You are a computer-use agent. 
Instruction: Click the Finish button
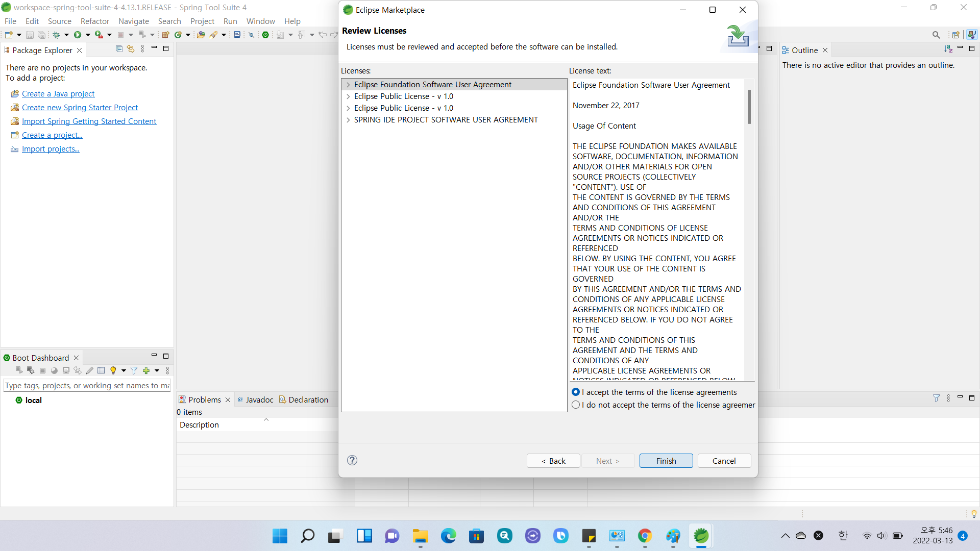point(666,461)
